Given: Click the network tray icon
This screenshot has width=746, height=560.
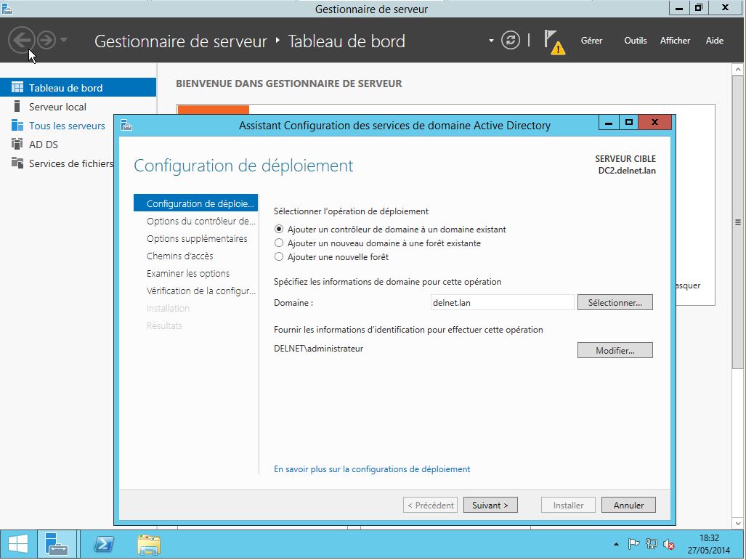Looking at the screenshot, I should pyautogui.click(x=652, y=544).
